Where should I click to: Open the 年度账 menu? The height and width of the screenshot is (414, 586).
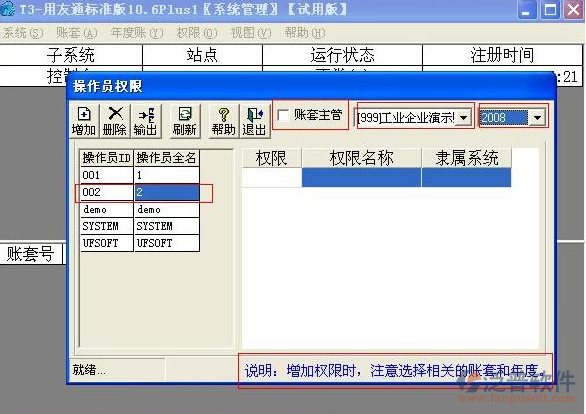tap(137, 33)
